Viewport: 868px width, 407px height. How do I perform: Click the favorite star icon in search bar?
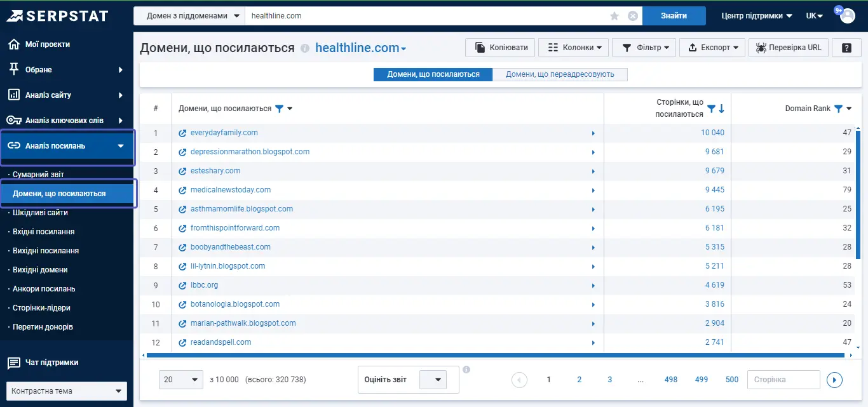[614, 16]
